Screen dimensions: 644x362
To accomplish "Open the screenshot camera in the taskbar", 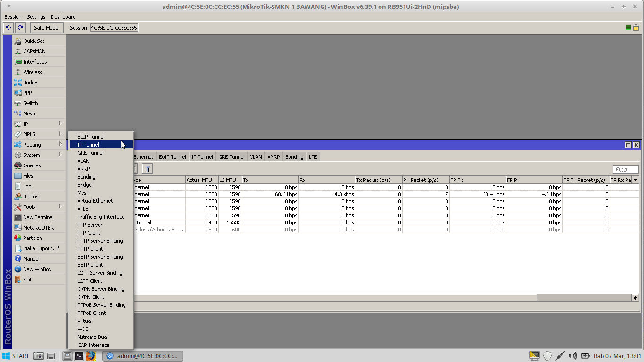I will tap(39, 356).
